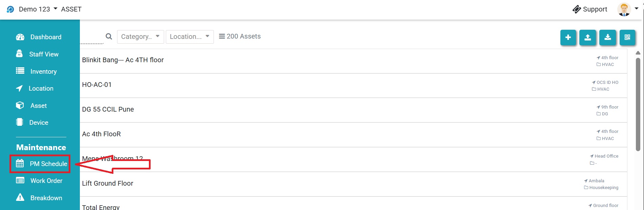
Task: Open the Inventory sidebar item
Action: [x=43, y=71]
